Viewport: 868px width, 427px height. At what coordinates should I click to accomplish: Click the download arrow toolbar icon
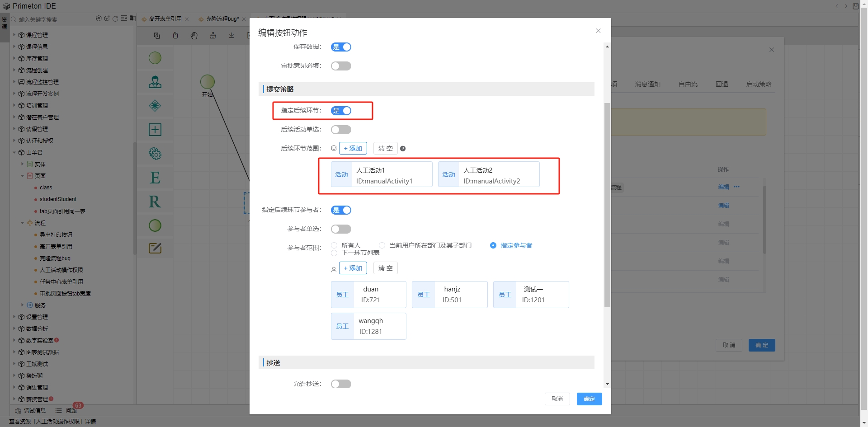[x=231, y=36]
